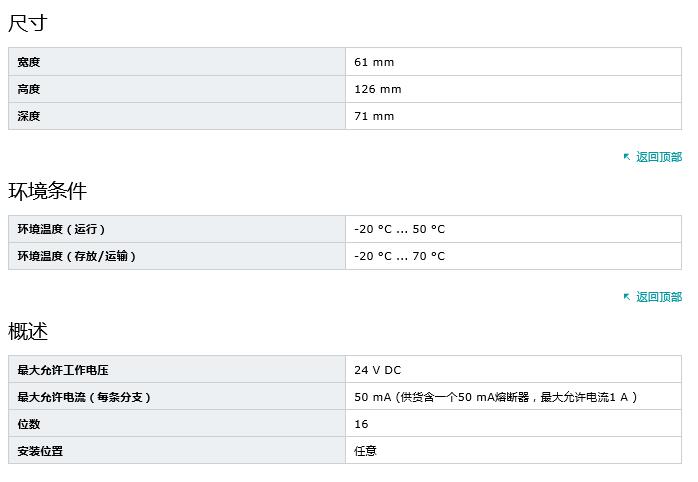
Task: Click the 宽度 row label
Action: (x=29, y=62)
